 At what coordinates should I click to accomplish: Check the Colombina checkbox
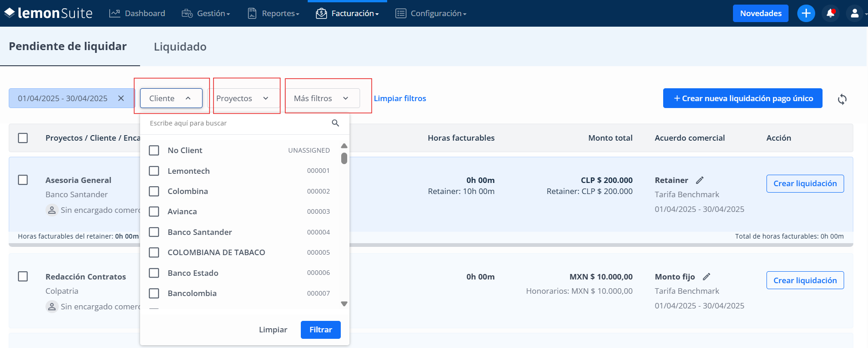[x=154, y=191]
